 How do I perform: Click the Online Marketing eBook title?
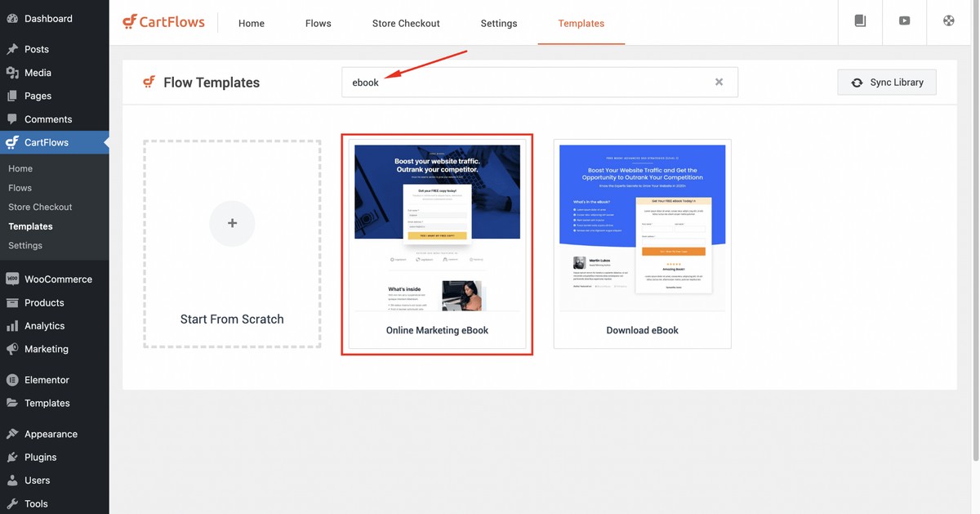coord(437,330)
